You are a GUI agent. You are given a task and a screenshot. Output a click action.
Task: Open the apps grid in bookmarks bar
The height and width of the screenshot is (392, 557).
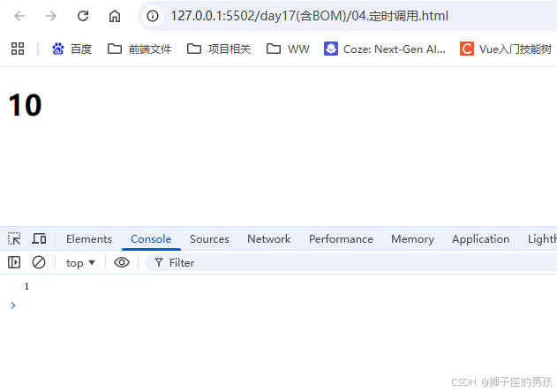[x=18, y=49]
